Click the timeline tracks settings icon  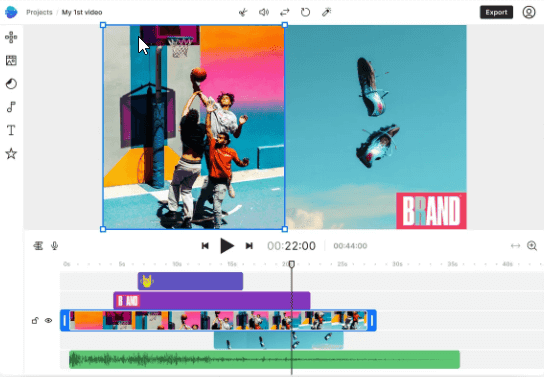[38, 246]
